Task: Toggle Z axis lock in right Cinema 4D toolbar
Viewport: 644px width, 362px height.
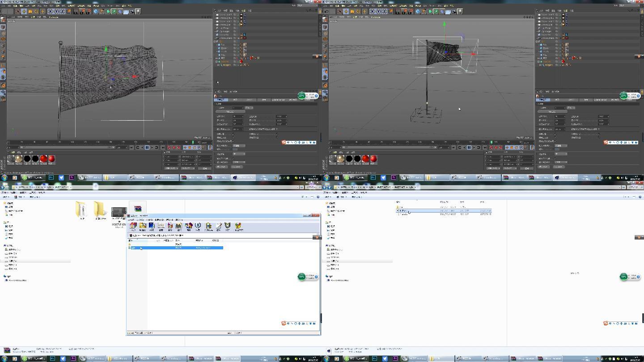Action: (x=385, y=11)
